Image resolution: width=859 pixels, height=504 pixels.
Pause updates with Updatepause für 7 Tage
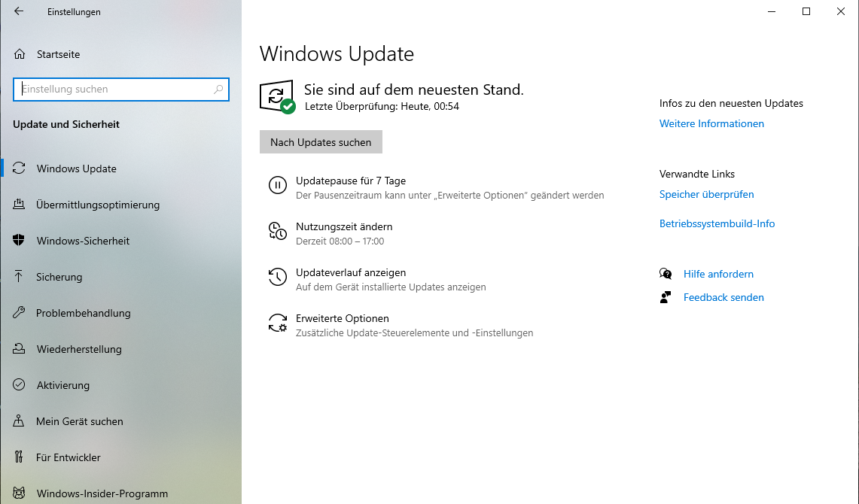[x=351, y=181]
